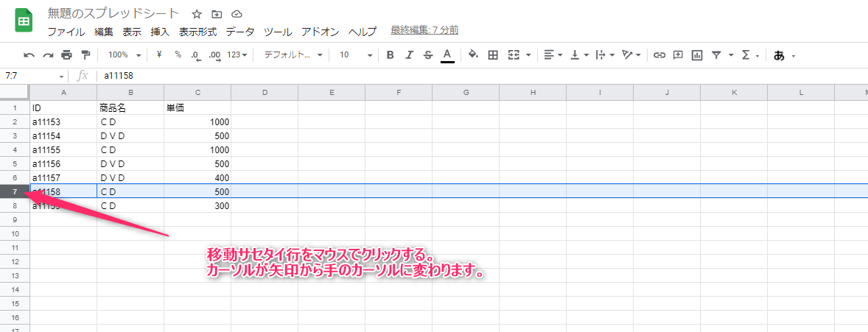868x332 pixels.
Task: Select the cell with value 400
Action: [x=197, y=177]
